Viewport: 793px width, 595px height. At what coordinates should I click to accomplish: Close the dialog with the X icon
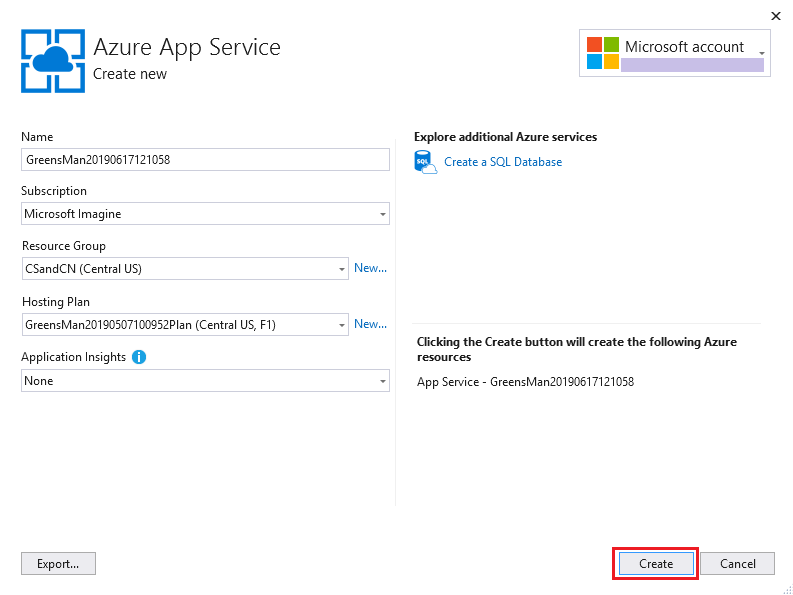[776, 16]
